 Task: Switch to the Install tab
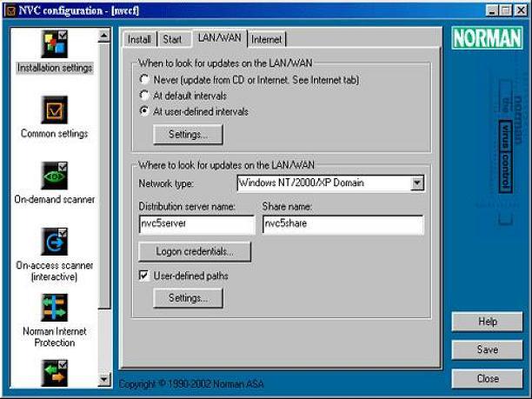(x=139, y=39)
